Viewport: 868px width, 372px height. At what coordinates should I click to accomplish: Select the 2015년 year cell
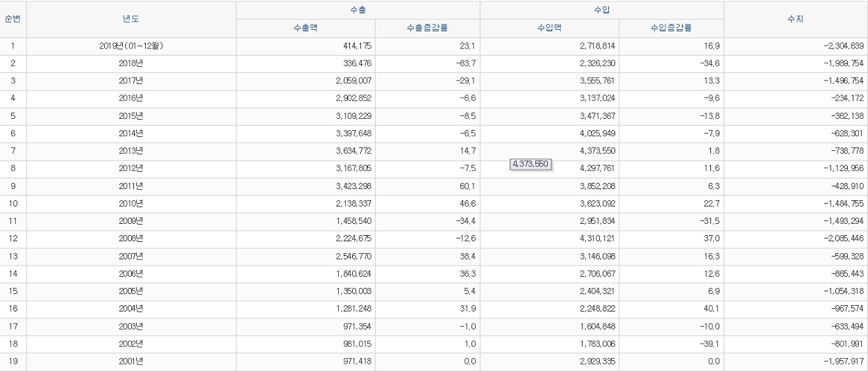(131, 116)
